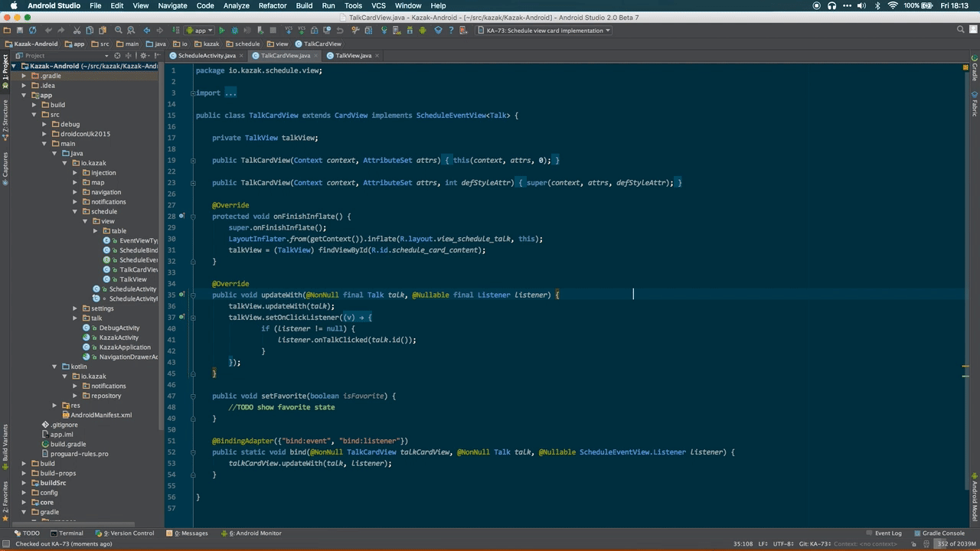Toggle the Build Variants side panel

(5, 446)
